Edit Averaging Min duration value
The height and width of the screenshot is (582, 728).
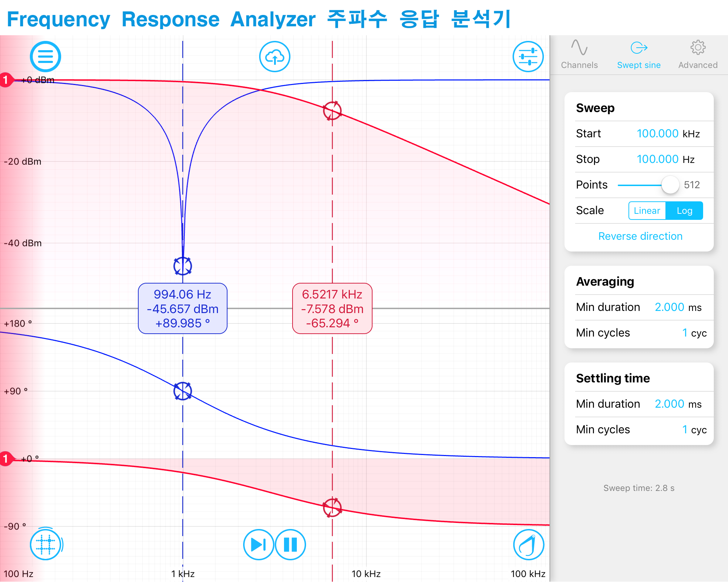coord(669,307)
